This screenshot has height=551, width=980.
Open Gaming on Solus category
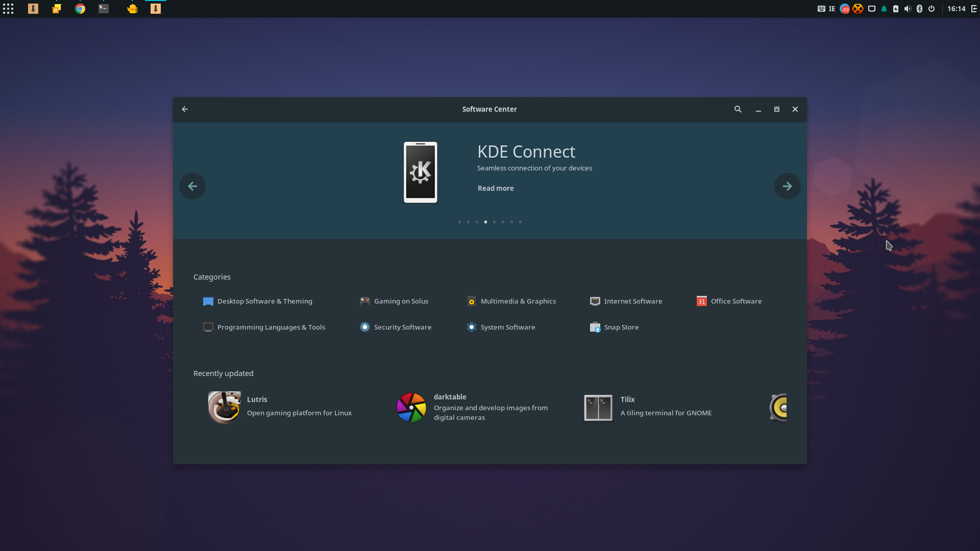click(394, 301)
